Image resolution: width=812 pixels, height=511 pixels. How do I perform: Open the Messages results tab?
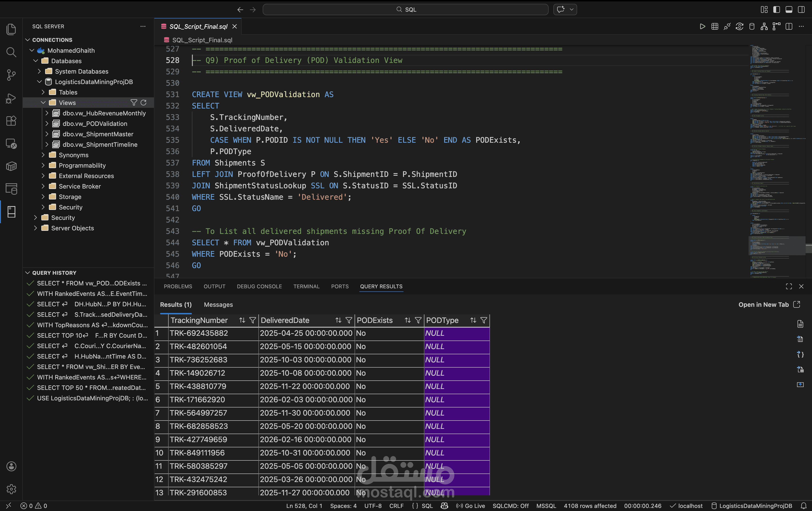(218, 304)
